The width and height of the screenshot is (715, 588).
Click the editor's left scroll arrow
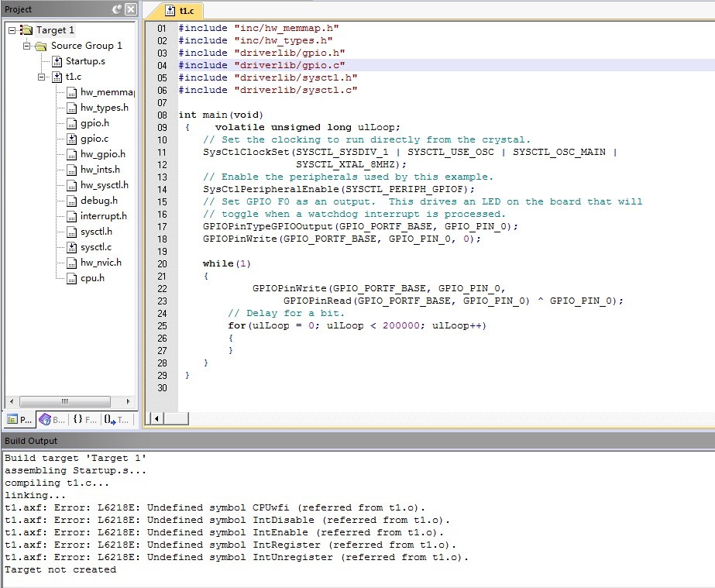click(156, 418)
